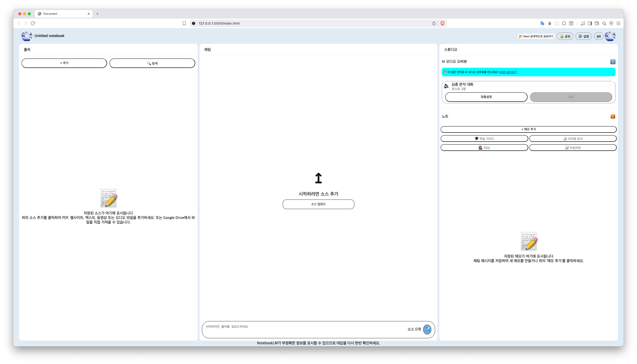The height and width of the screenshot is (364, 637).
Task: Click the 공유 share button
Action: tap(565, 36)
